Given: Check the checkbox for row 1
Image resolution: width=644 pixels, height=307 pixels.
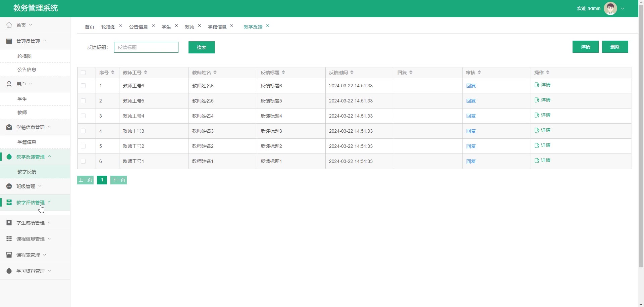Looking at the screenshot, I should click(x=83, y=86).
